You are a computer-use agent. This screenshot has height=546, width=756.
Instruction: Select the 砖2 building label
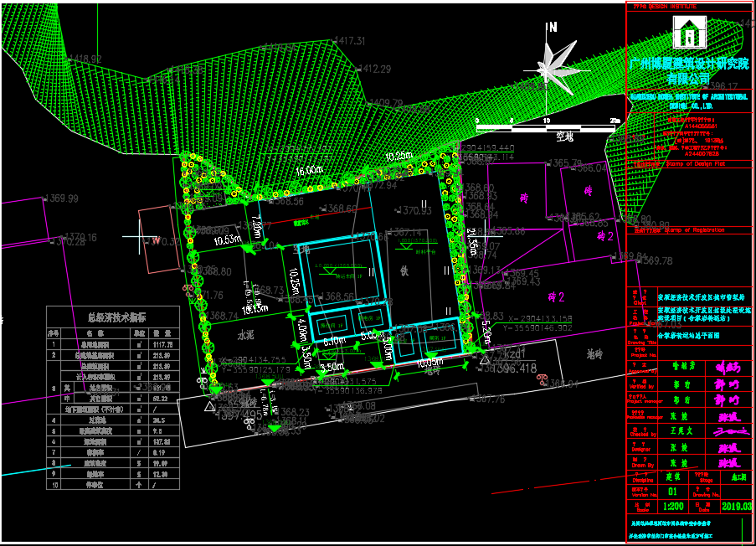[556, 296]
